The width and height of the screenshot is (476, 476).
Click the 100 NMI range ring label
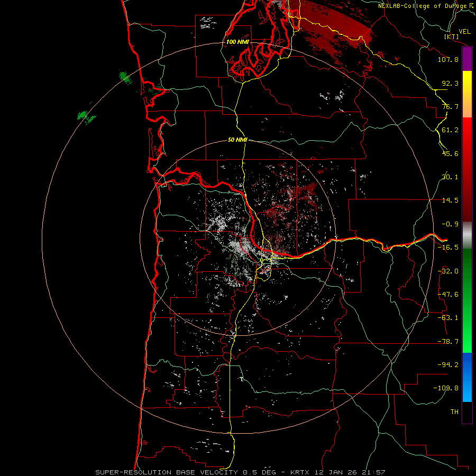coord(237,42)
